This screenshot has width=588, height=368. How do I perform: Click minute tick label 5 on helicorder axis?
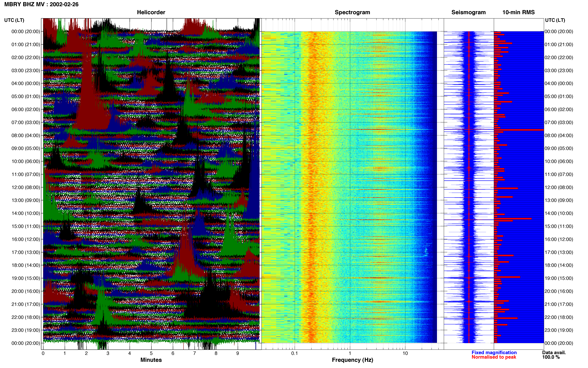click(x=151, y=353)
